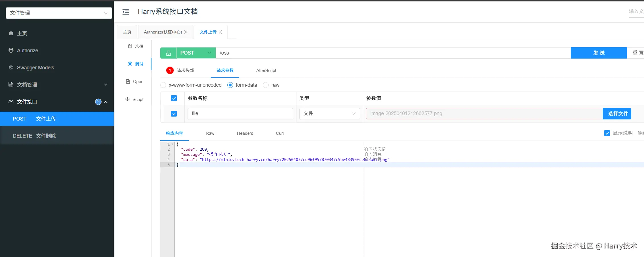Click the 文件接口 cloud icon
Viewport: 644px width, 257px height.
coord(11,101)
